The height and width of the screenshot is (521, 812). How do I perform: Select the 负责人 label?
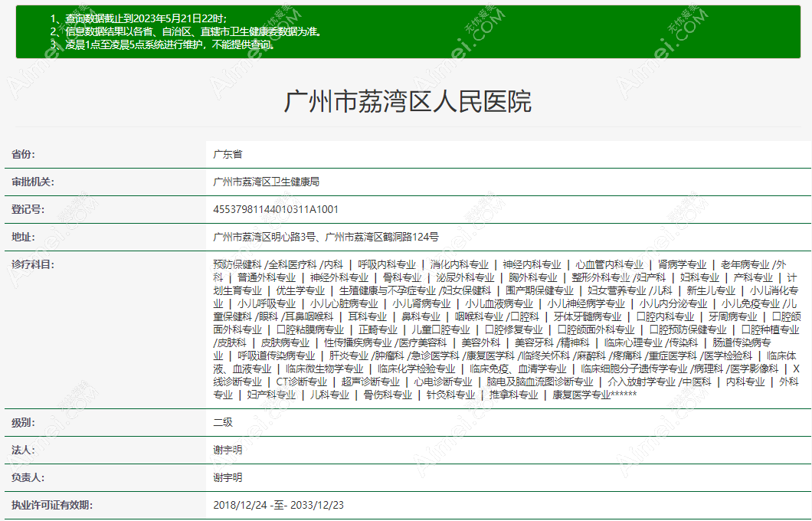coord(28,477)
